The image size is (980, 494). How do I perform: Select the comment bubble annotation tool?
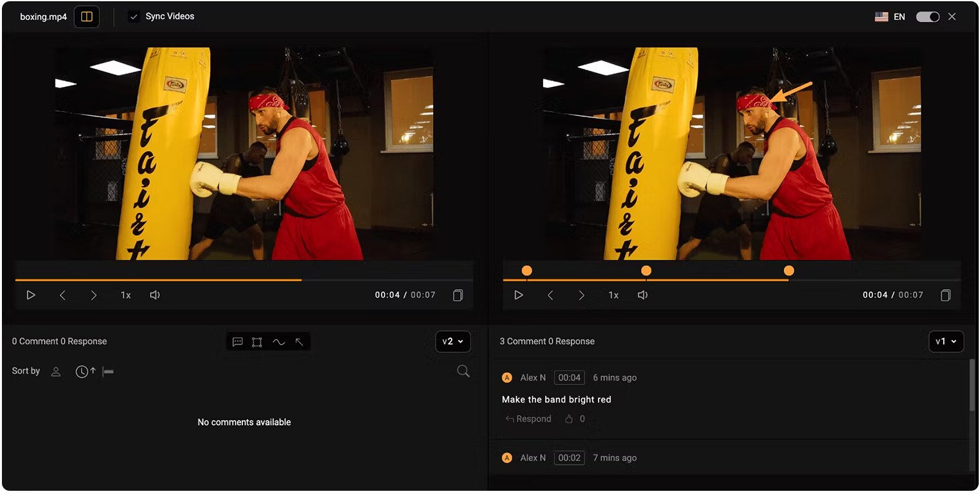[238, 341]
